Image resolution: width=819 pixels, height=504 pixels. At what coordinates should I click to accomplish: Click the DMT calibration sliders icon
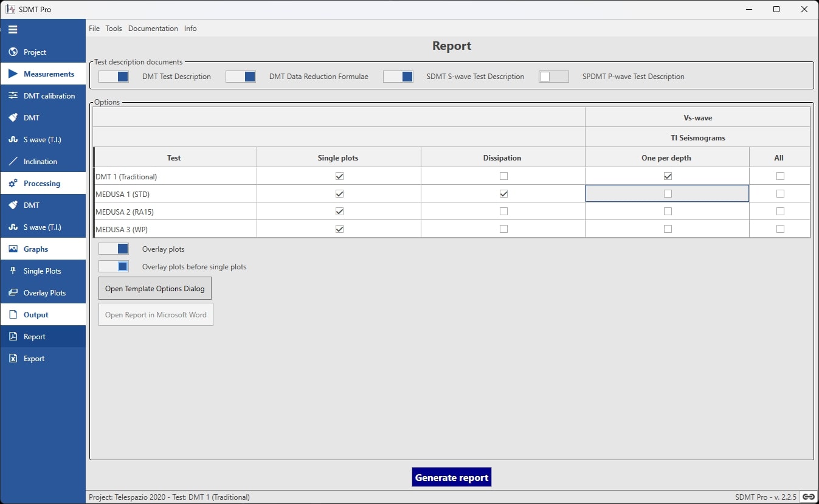coord(13,96)
